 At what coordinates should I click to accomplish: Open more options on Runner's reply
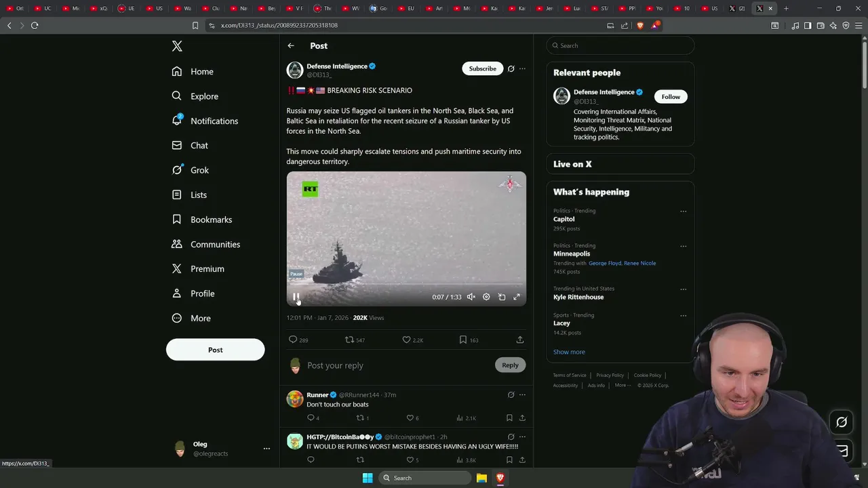tap(522, 394)
